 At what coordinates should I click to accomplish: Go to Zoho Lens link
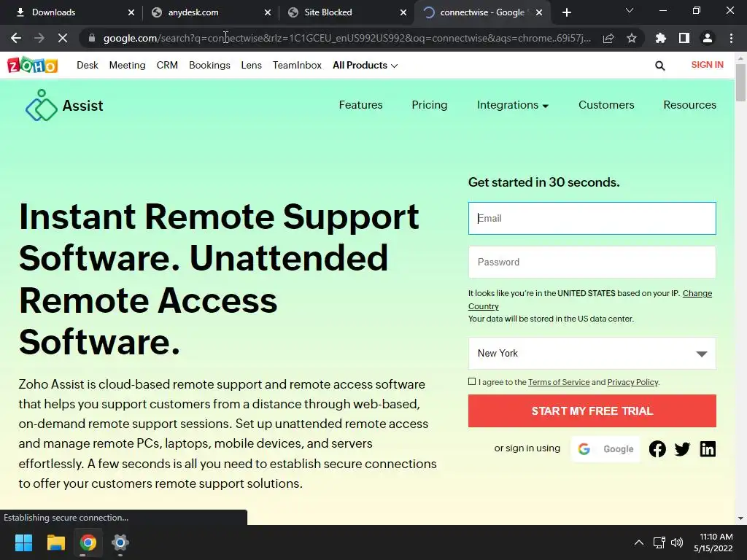click(251, 65)
